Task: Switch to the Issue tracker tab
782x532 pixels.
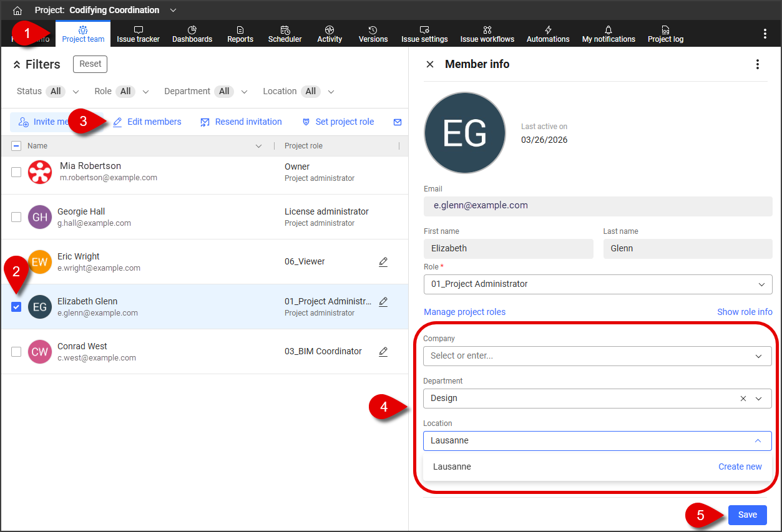Action: [x=138, y=34]
